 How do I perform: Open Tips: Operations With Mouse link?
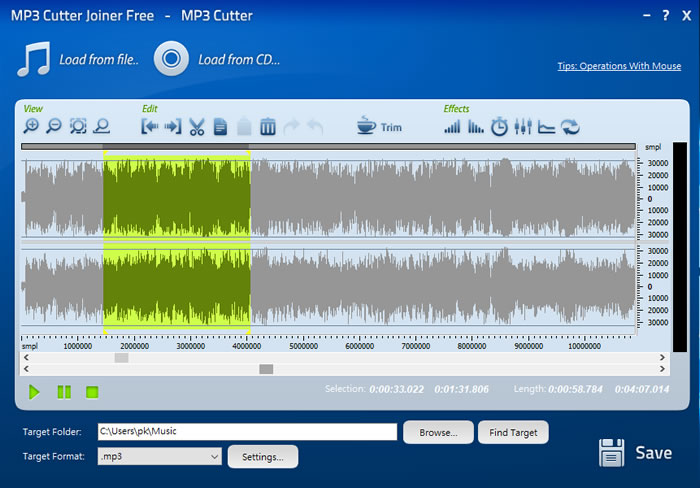(619, 66)
